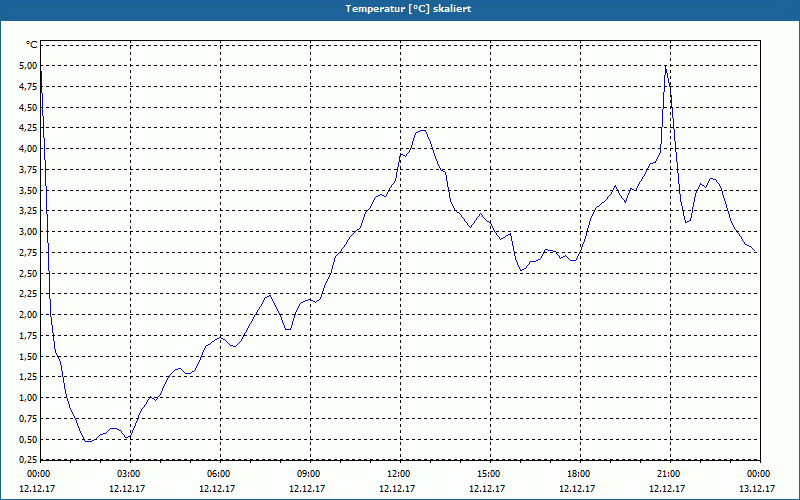Image resolution: width=800 pixels, height=500 pixels.
Task: Click the 09:00 time axis label
Action: [x=310, y=474]
